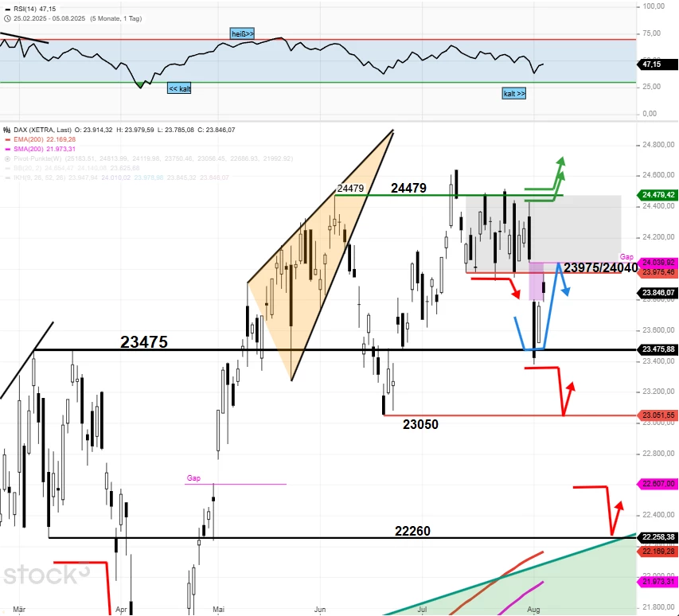Screen dimensions: 679x616
Task: Click the 0,00 RSI axis tick
Action: pyautogui.click(x=650, y=114)
